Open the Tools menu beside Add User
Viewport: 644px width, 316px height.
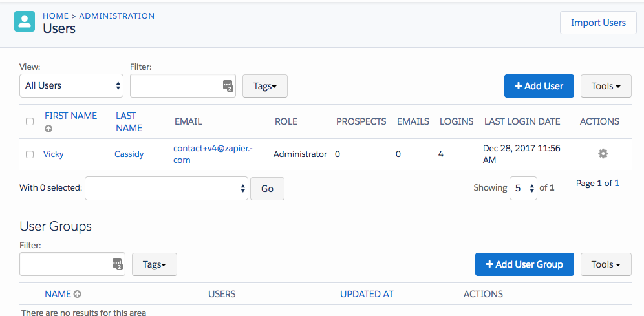(606, 86)
